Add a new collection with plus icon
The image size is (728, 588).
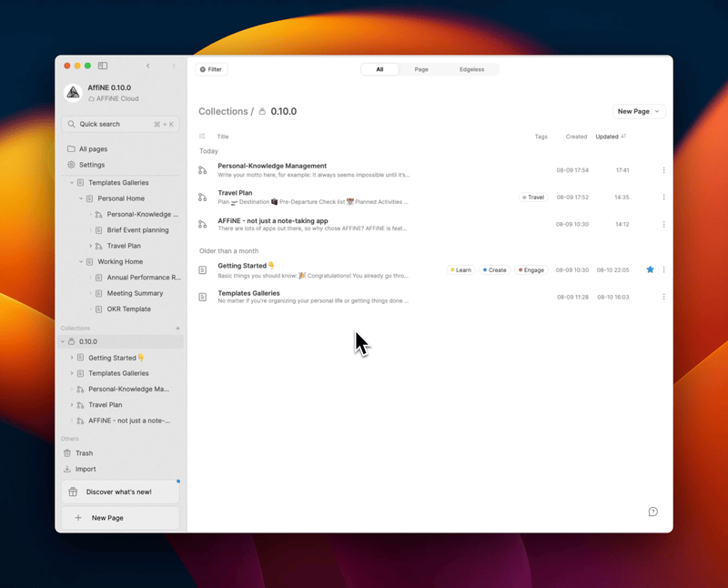177,329
